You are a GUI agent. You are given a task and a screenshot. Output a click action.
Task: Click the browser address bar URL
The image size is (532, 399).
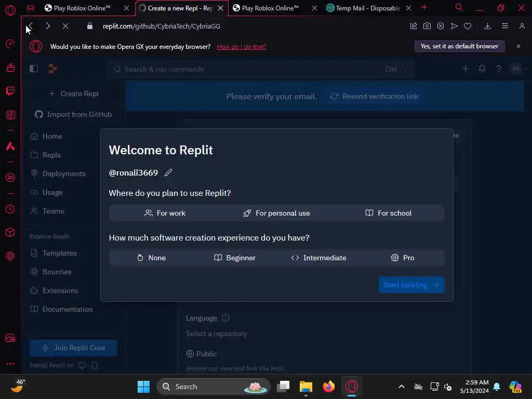(x=162, y=26)
